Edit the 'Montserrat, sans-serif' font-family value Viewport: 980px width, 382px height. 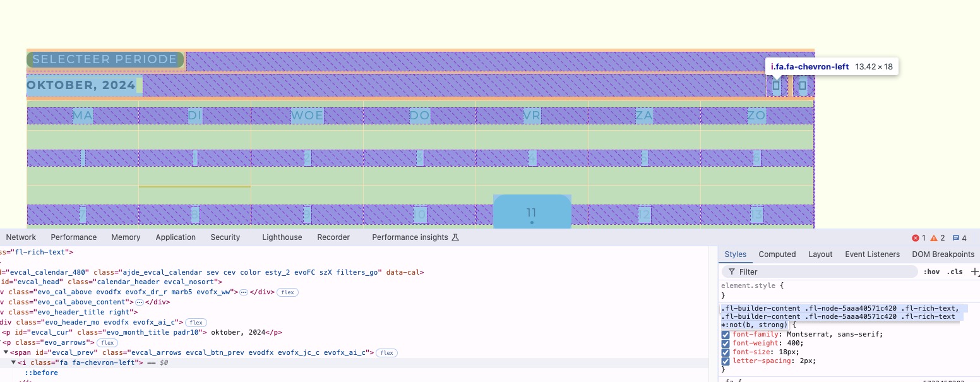[x=833, y=335]
